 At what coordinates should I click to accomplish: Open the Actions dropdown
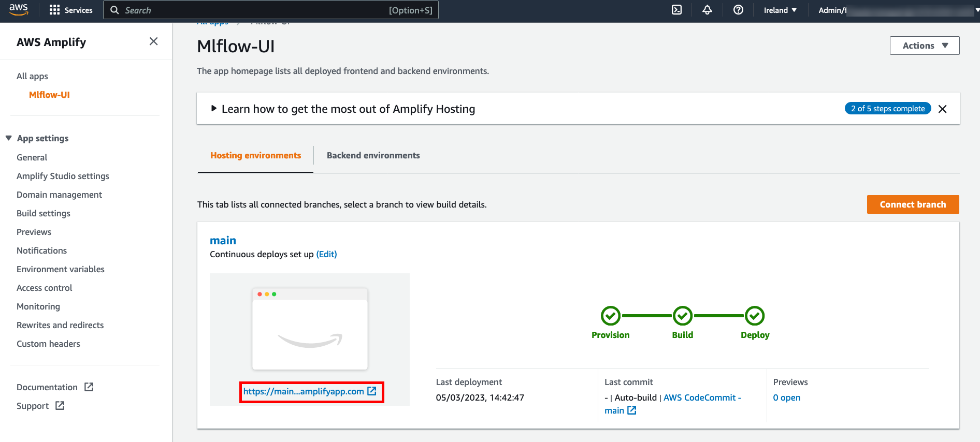[925, 46]
